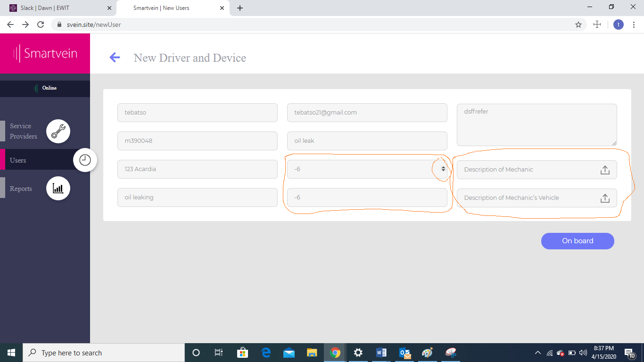
Task: Select the Users sidebar menu item
Action: (18, 160)
